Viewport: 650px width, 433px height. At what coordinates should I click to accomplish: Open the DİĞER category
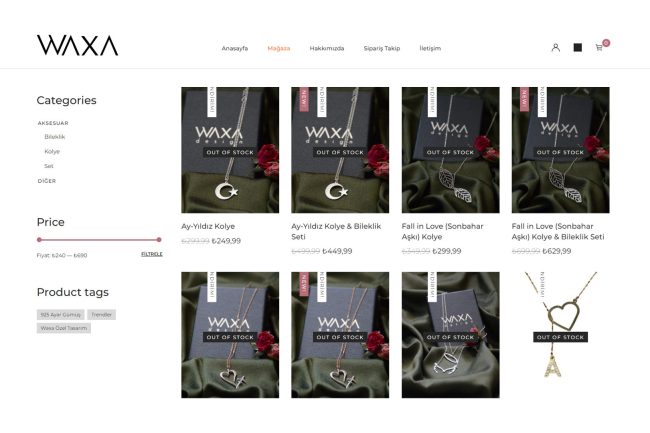tap(47, 181)
